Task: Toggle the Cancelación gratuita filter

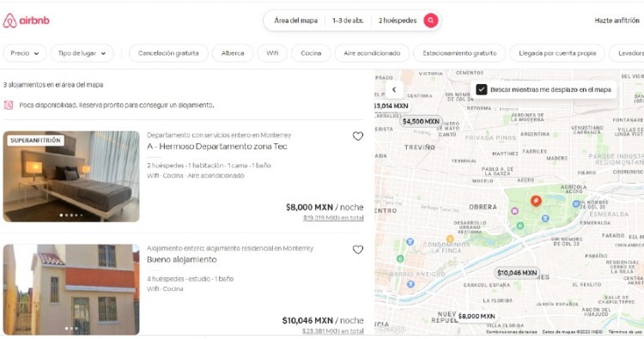Action: click(168, 53)
